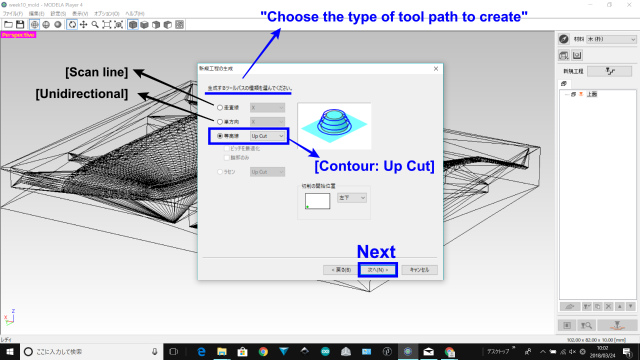Open the cutting start position dropdown
Image resolution: width=640 pixels, height=360 pixels.
[352, 198]
